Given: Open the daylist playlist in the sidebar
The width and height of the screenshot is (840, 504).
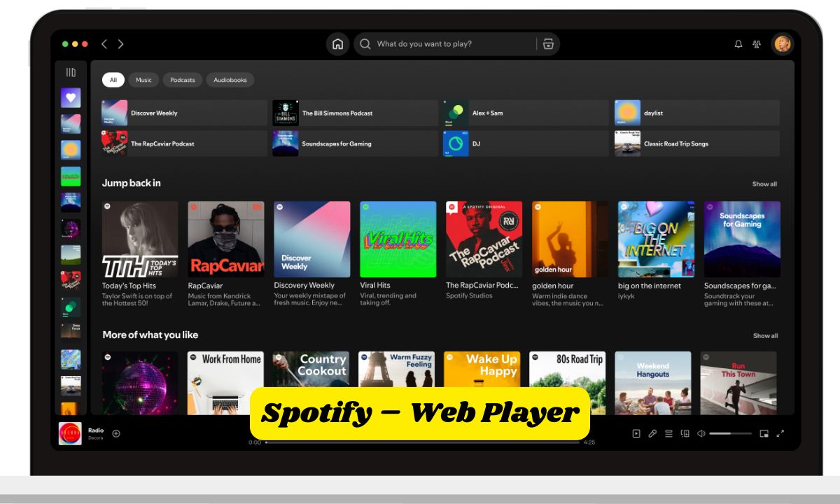Looking at the screenshot, I should (x=71, y=150).
